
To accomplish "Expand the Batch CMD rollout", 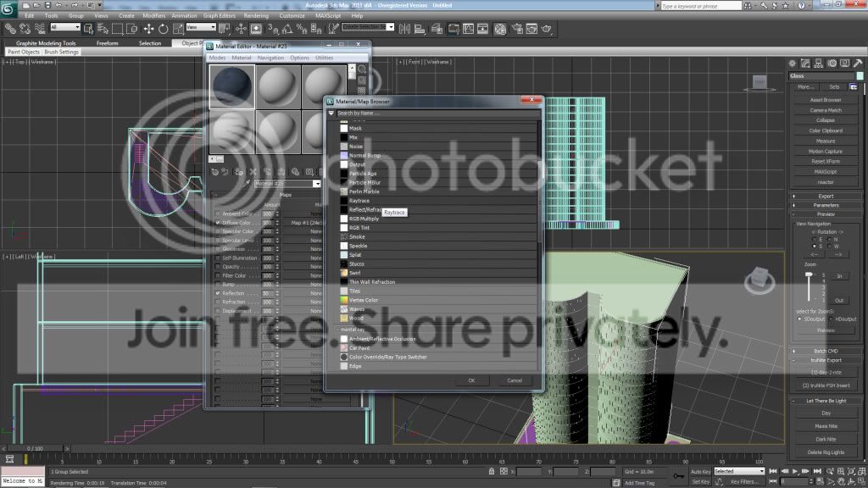I will (x=826, y=352).
